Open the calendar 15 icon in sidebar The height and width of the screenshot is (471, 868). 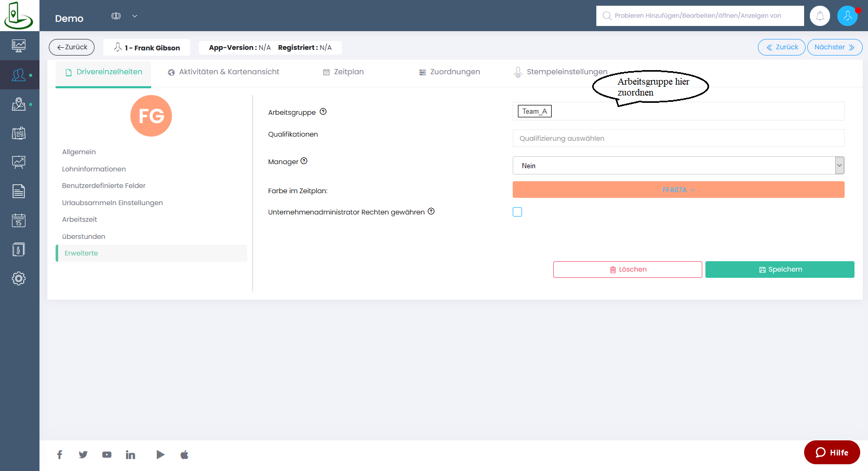(x=19, y=220)
